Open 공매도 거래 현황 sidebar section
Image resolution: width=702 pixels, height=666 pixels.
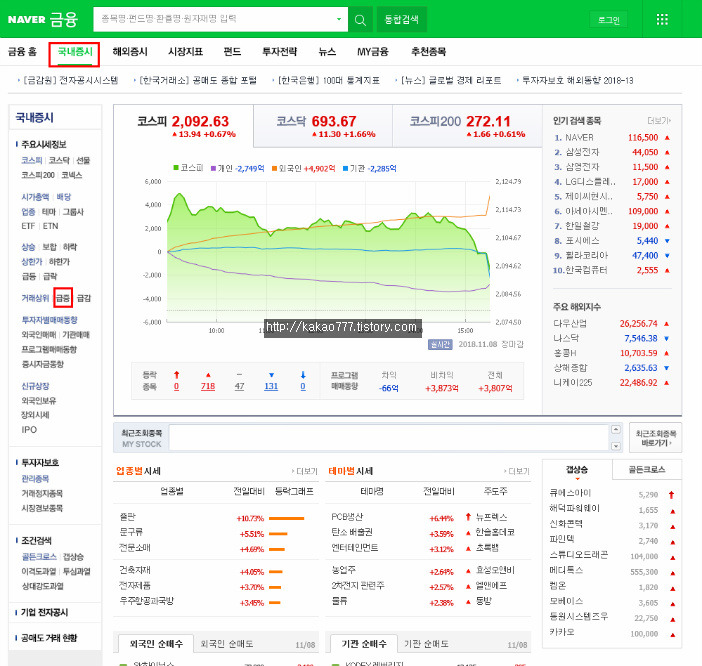pyautogui.click(x=49, y=638)
